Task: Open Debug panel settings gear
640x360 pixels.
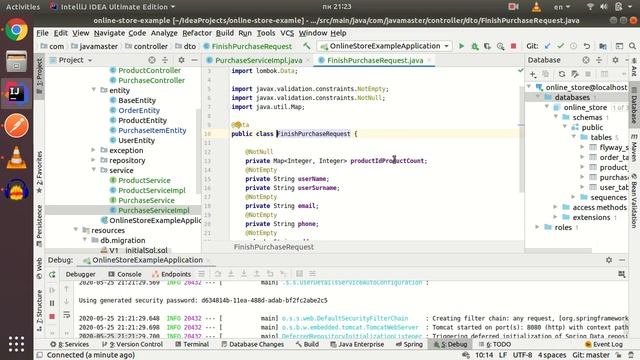Action: [609, 260]
